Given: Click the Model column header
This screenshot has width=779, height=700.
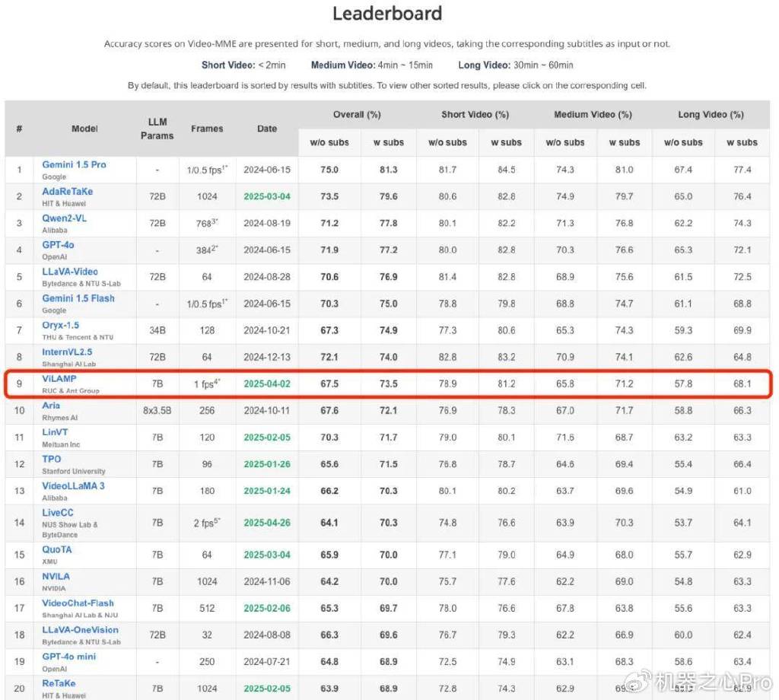Looking at the screenshot, I should pyautogui.click(x=84, y=129).
